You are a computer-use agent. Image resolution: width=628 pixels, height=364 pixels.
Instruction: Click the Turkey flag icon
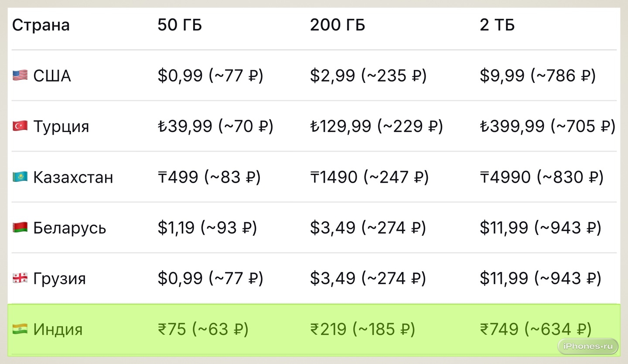(x=20, y=126)
